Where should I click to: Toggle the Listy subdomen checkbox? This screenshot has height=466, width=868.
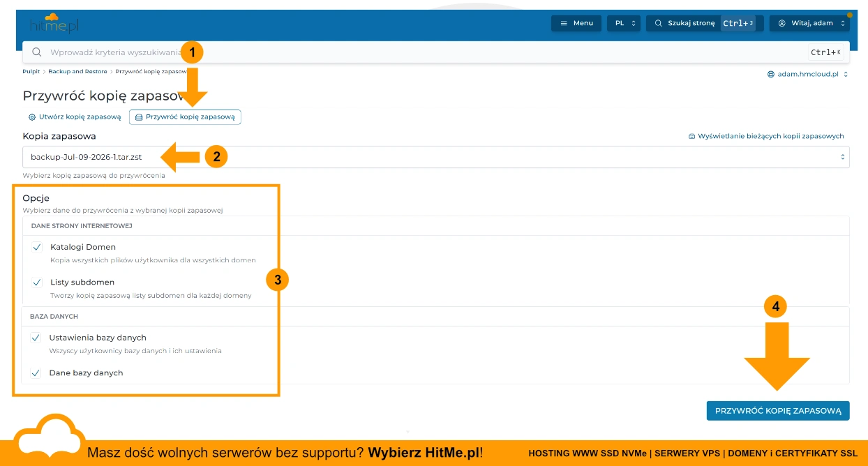coord(37,283)
